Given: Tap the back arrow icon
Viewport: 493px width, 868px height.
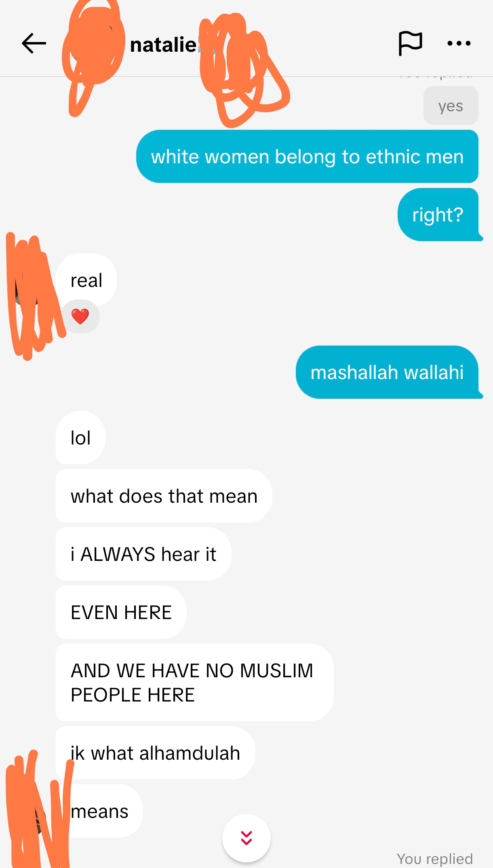Looking at the screenshot, I should (x=34, y=44).
